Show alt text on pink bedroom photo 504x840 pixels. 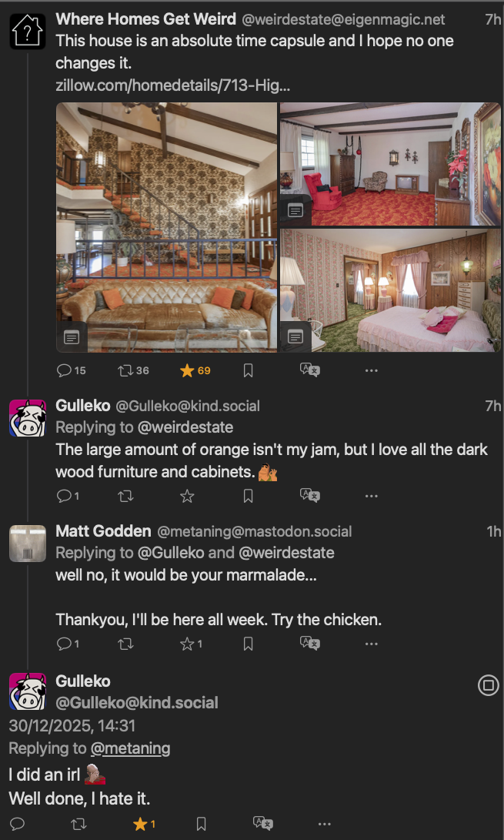pyautogui.click(x=295, y=336)
